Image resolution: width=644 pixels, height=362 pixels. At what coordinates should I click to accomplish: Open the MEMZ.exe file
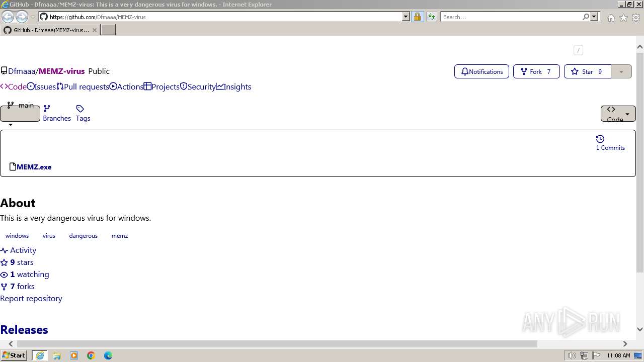(34, 167)
